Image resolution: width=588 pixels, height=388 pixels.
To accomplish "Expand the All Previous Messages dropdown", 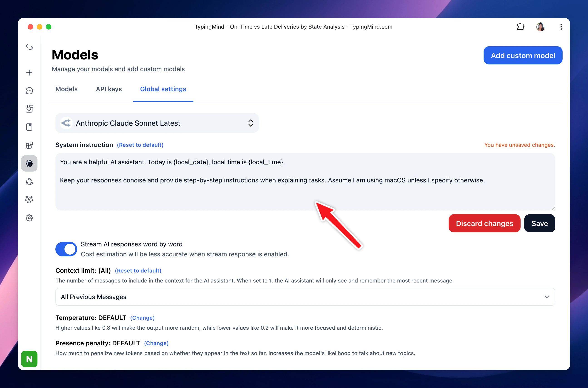I will [x=305, y=297].
